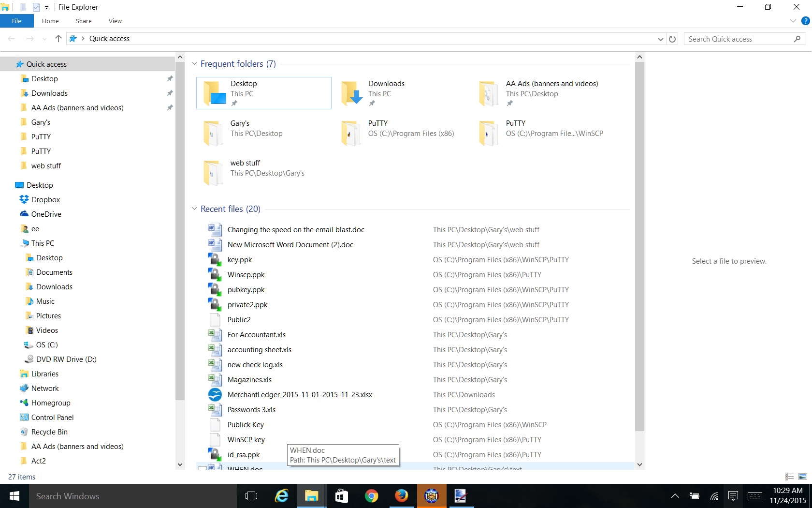Open the Downloads frequent folder tile
The width and height of the screenshot is (812, 508).
coord(386,93)
